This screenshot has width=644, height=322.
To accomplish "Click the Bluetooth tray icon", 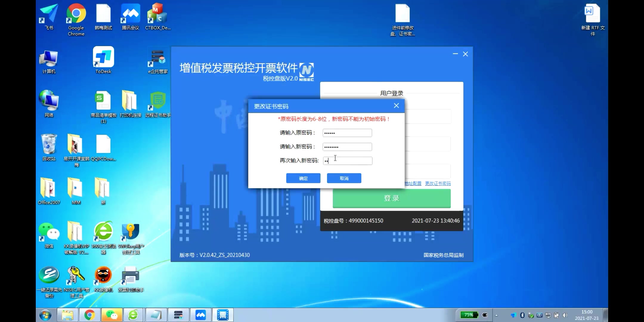I will point(522,315).
